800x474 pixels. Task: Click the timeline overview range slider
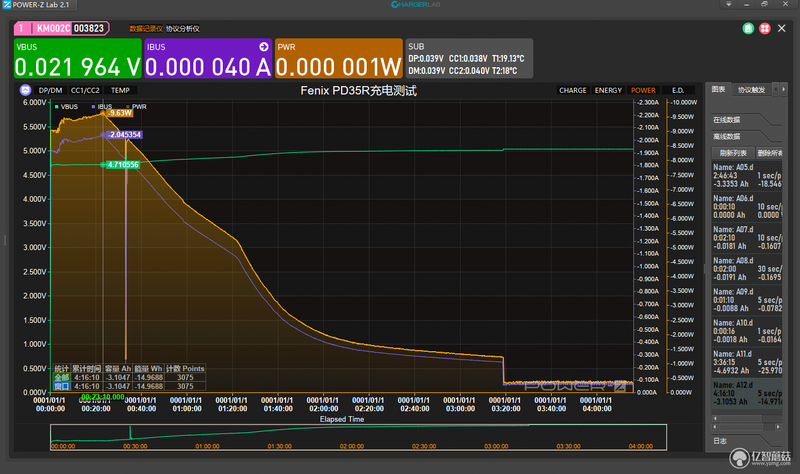[x=358, y=437]
